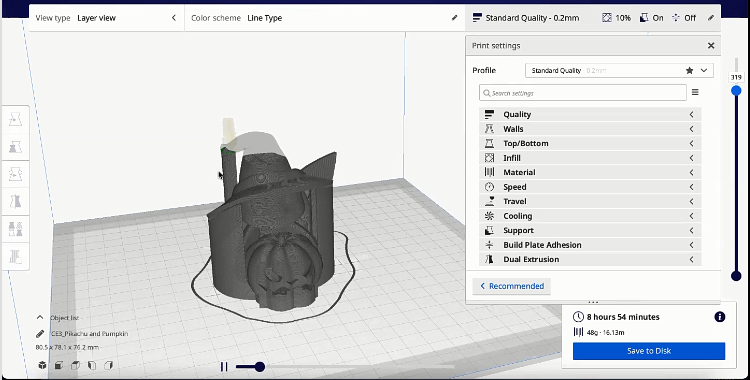Expand the Infill settings category
The width and height of the screenshot is (750, 380).
coord(590,158)
